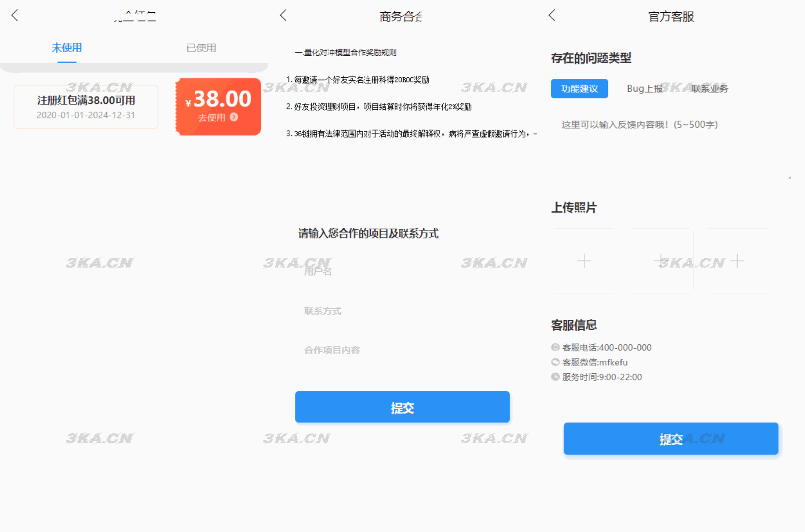Screen dimensions: 805x532
Task: Click the first photo upload plus icon
Action: [584, 261]
